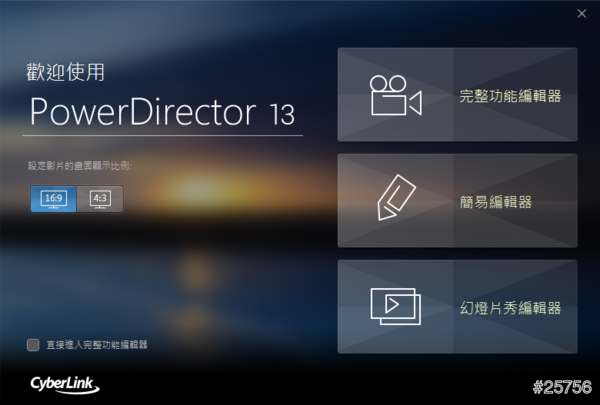Select the 16:9 widescreen monitor icon
This screenshot has width=600, height=405.
tap(54, 199)
